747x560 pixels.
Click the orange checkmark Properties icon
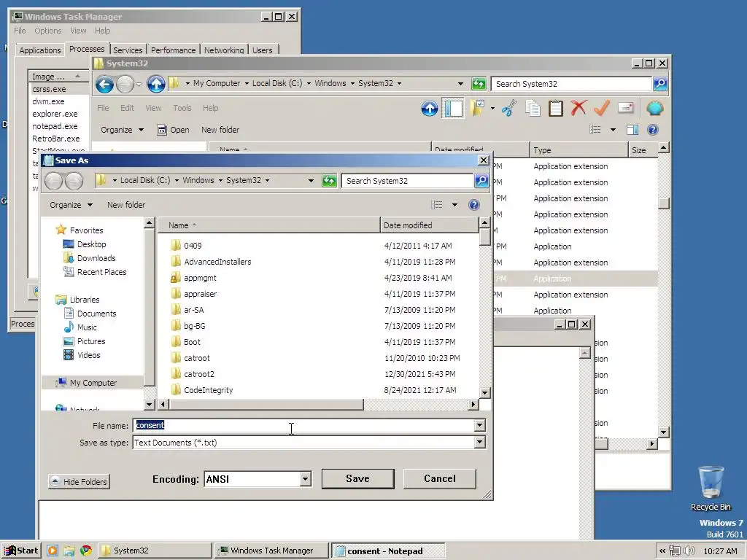(602, 109)
